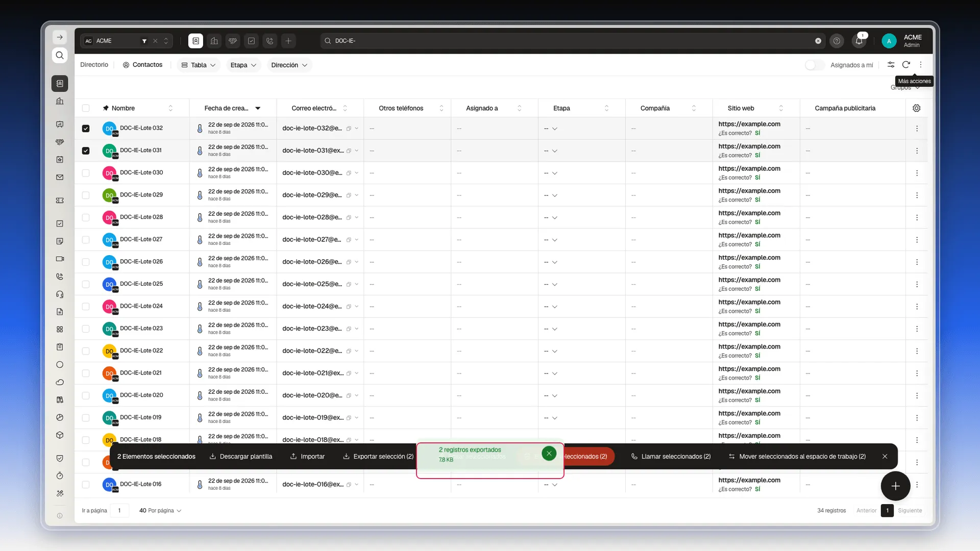This screenshot has width=980, height=551.
Task: Click the refresh icon in the toolbar
Action: [x=906, y=65]
